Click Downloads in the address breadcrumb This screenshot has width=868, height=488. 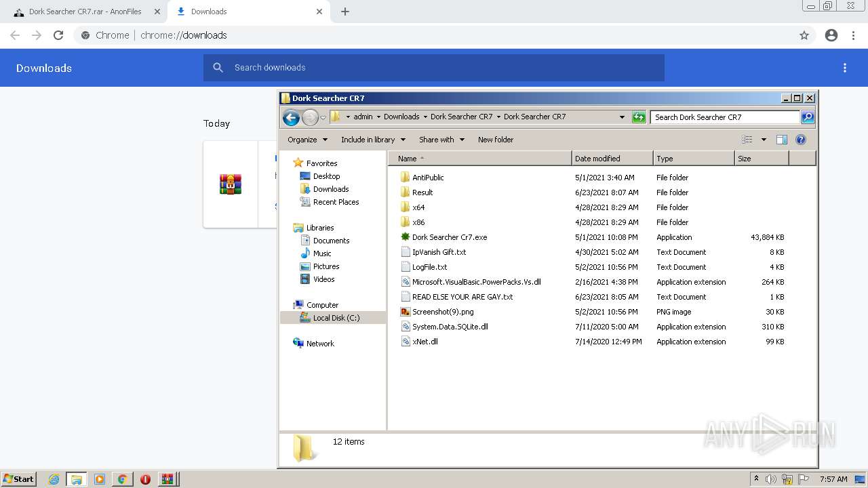coord(401,117)
